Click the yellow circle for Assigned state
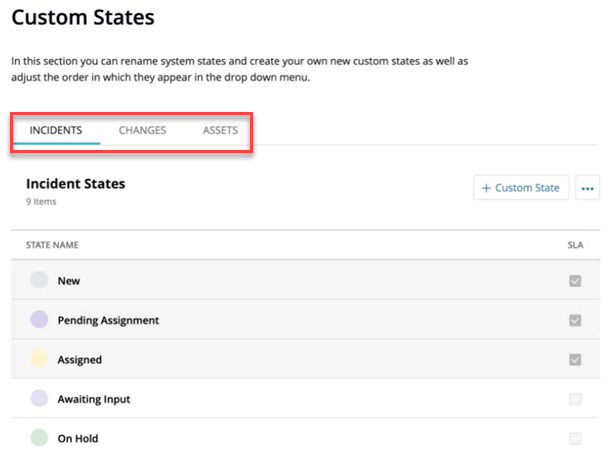The image size is (612, 450). (x=39, y=360)
